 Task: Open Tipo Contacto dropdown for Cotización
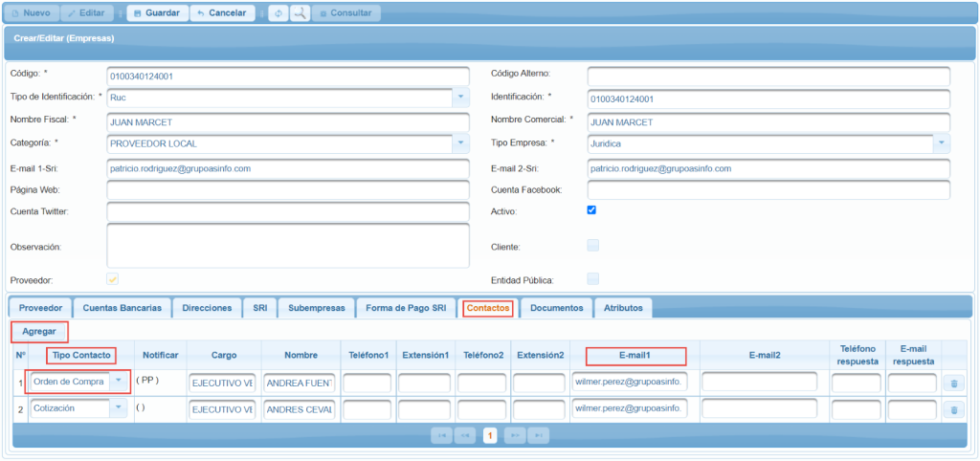(118, 408)
